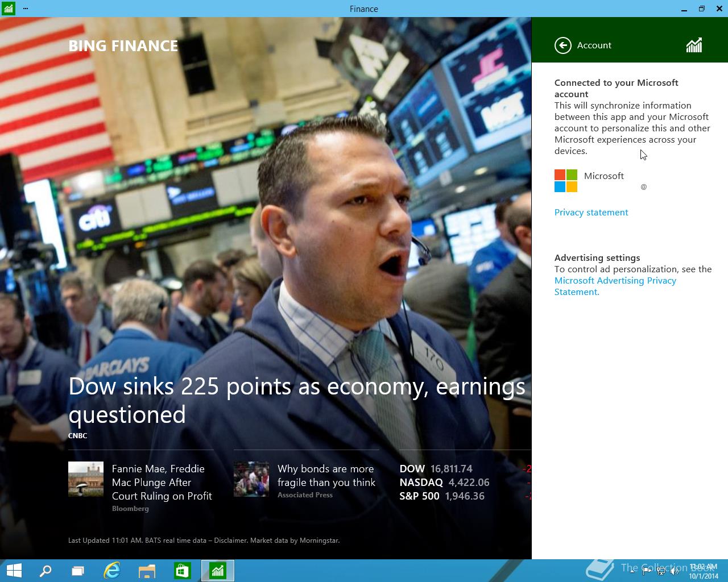Show hidden system tray icons
This screenshot has height=582, width=728.
[x=633, y=571]
